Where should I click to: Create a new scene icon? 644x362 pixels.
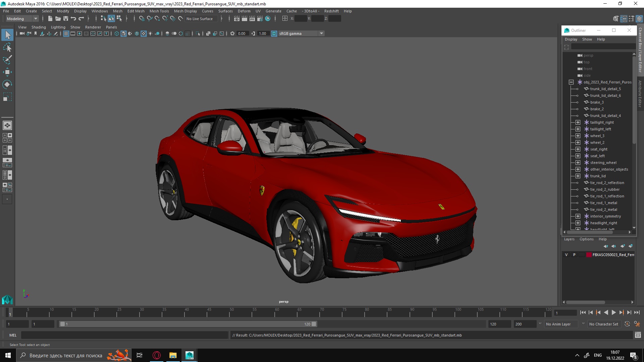pyautogui.click(x=50, y=19)
